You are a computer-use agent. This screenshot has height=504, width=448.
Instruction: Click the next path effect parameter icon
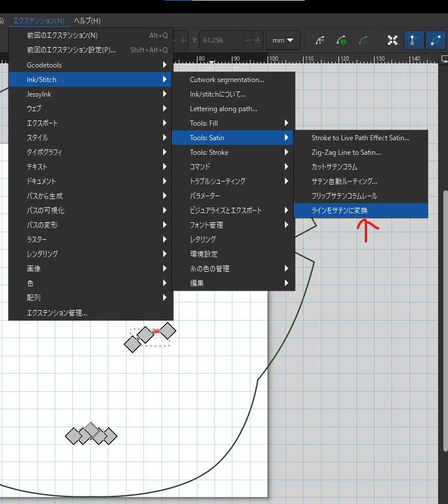click(363, 40)
